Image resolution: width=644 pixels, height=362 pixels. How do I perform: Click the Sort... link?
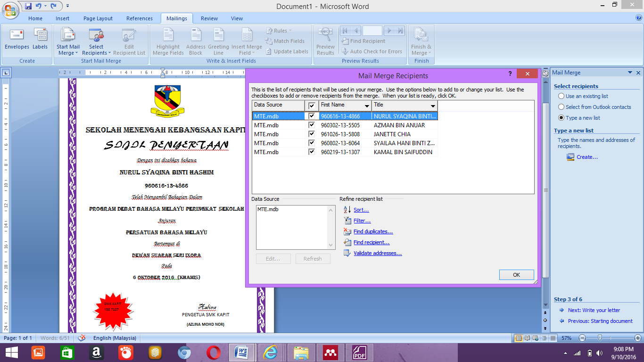(x=361, y=210)
